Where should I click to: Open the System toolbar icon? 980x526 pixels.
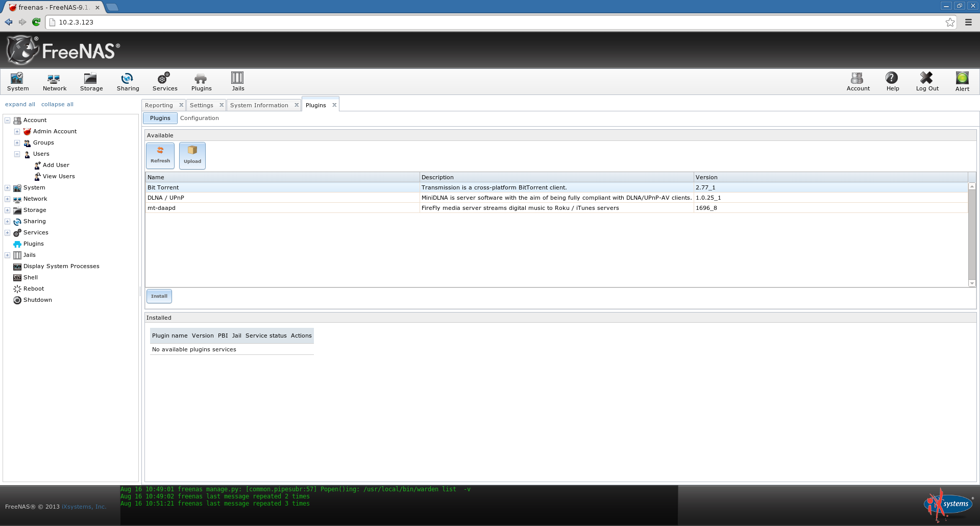(x=18, y=82)
